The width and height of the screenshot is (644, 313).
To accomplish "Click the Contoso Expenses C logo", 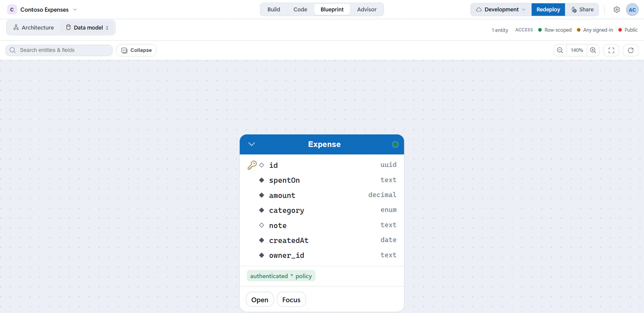I will [12, 10].
